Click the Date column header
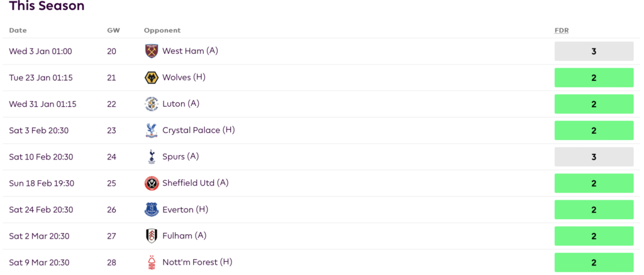 pyautogui.click(x=18, y=31)
